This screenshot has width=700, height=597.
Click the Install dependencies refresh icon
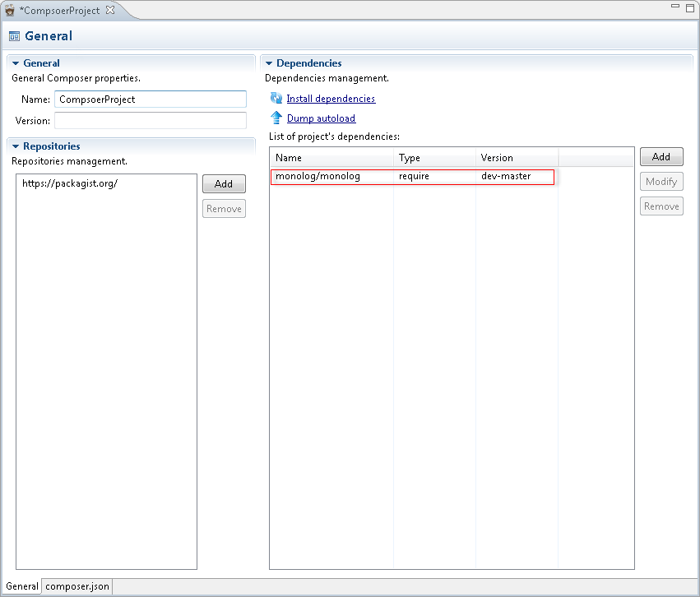coord(276,98)
